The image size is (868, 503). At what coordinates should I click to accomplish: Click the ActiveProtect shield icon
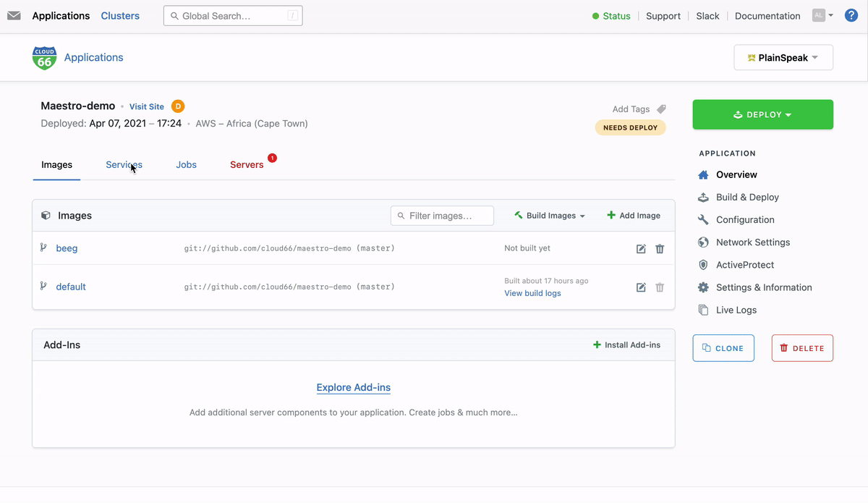tap(703, 265)
